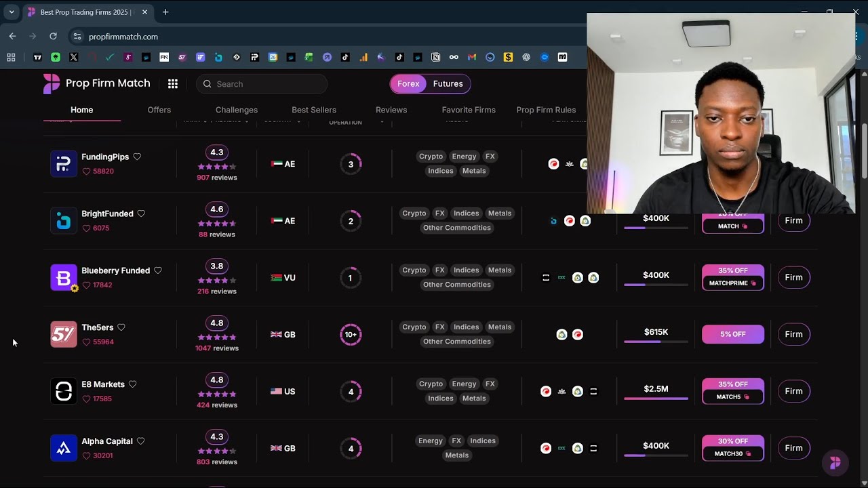Open the Google Calendar bookmark icon
This screenshot has height=488, width=868.
pos(273,58)
